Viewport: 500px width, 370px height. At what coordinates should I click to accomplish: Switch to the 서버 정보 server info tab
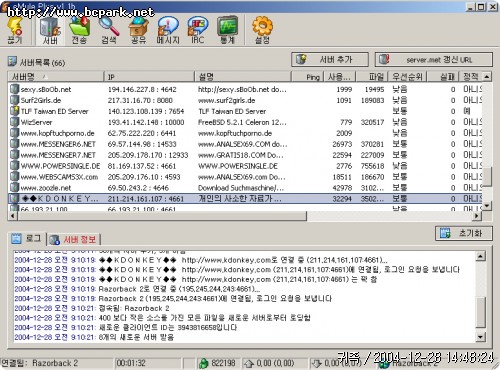point(74,239)
